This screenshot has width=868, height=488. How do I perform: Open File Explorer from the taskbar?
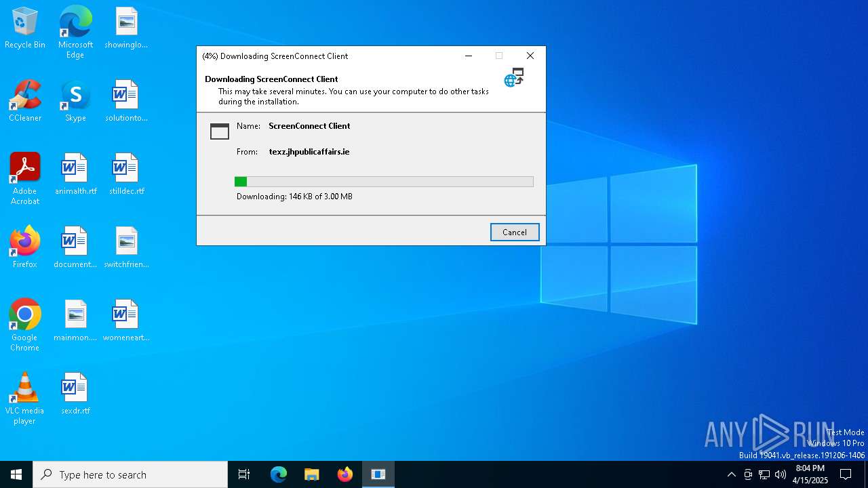312,474
